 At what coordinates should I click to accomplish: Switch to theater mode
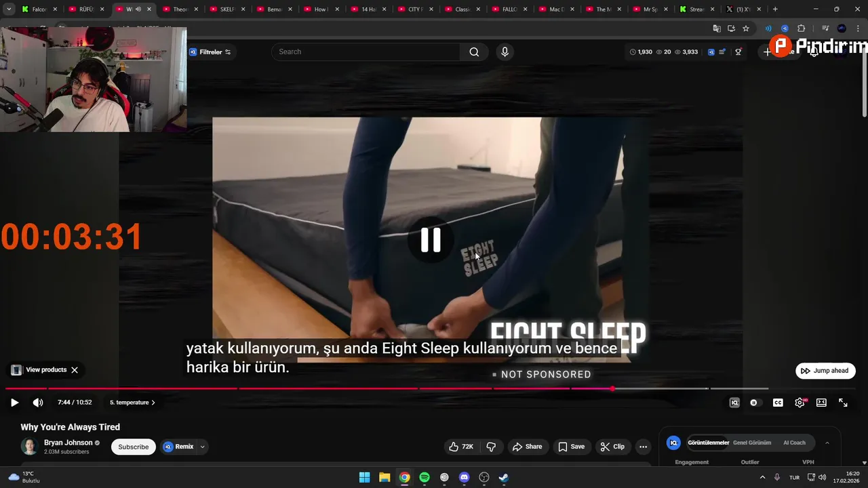[x=821, y=403]
